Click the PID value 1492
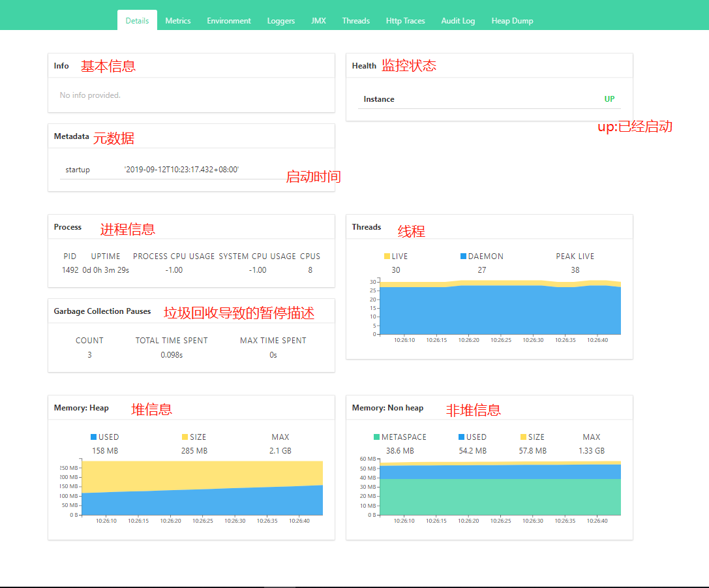The width and height of the screenshot is (709, 588). tap(70, 270)
